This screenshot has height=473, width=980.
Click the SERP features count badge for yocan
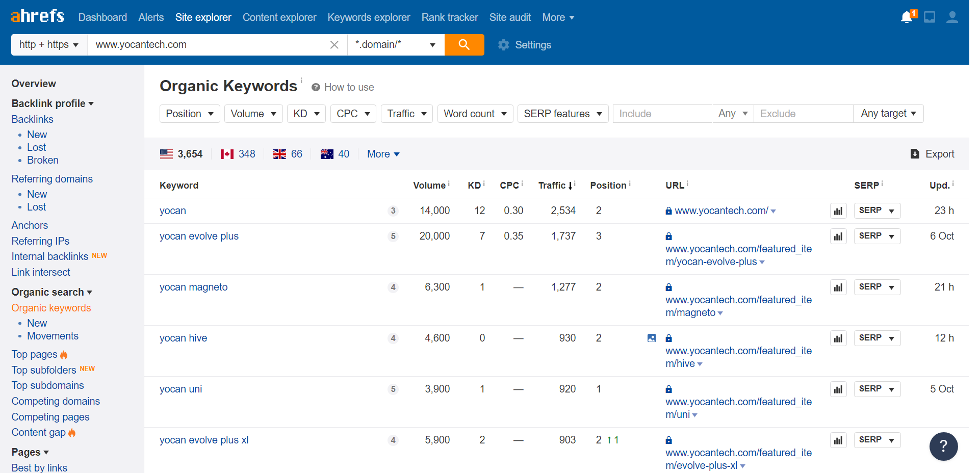393,211
